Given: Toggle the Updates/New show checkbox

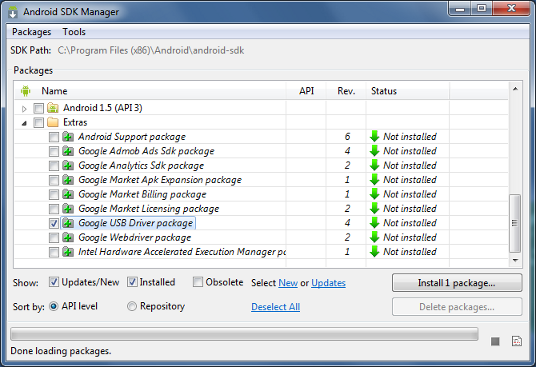Looking at the screenshot, I should pyautogui.click(x=54, y=282).
